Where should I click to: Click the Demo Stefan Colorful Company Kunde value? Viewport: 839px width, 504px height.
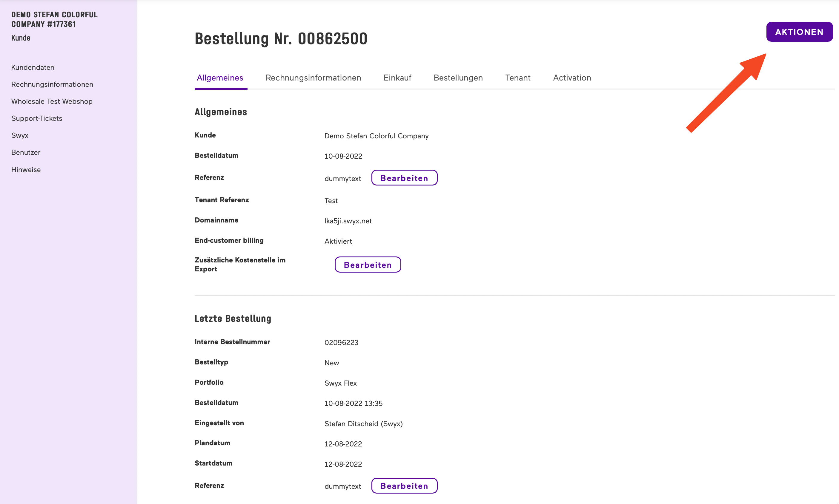[x=376, y=136]
